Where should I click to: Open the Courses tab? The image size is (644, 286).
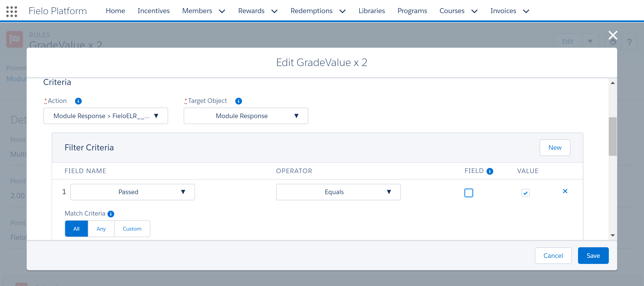click(x=452, y=11)
